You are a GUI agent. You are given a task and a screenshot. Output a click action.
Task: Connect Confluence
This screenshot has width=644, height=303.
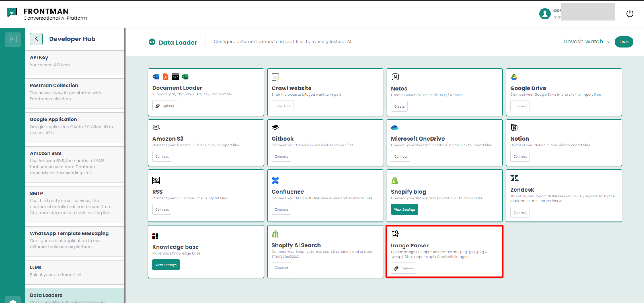(281, 210)
